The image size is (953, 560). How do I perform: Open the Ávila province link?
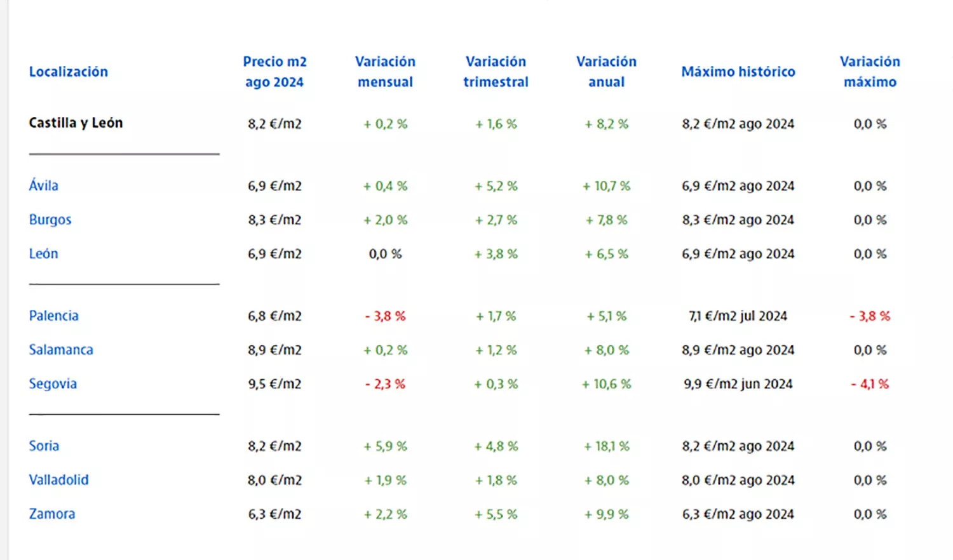coord(43,185)
